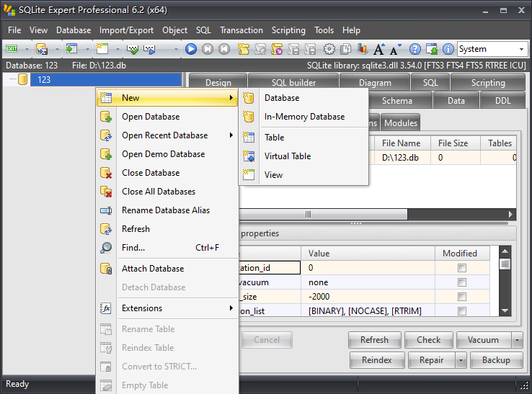Viewport: 532px width, 394px height.
Task: Click the step back playback button
Action: [224, 49]
